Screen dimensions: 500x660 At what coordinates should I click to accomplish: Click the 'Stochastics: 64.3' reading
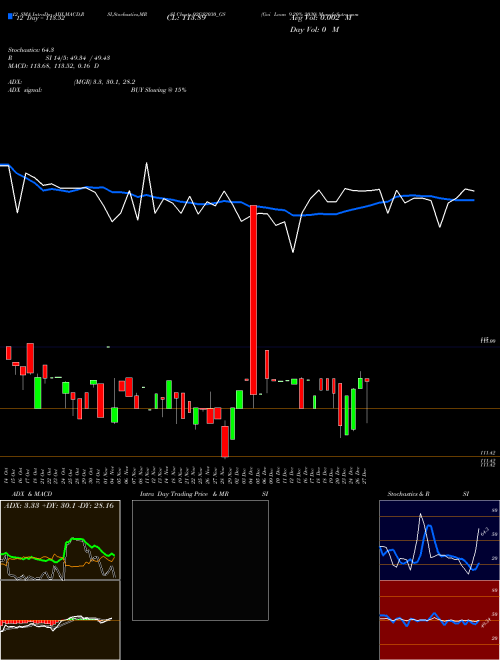[x=31, y=50]
